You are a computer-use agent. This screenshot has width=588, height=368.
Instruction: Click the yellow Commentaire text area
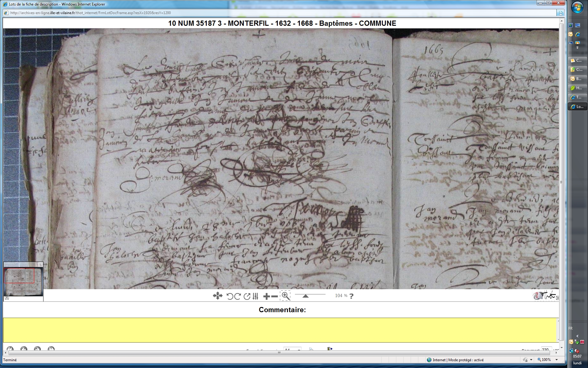click(x=280, y=330)
